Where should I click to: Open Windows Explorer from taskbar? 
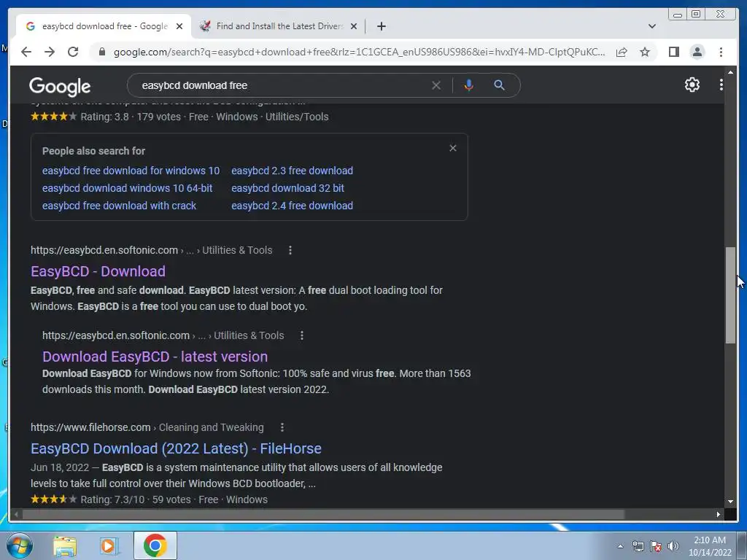pyautogui.click(x=65, y=545)
